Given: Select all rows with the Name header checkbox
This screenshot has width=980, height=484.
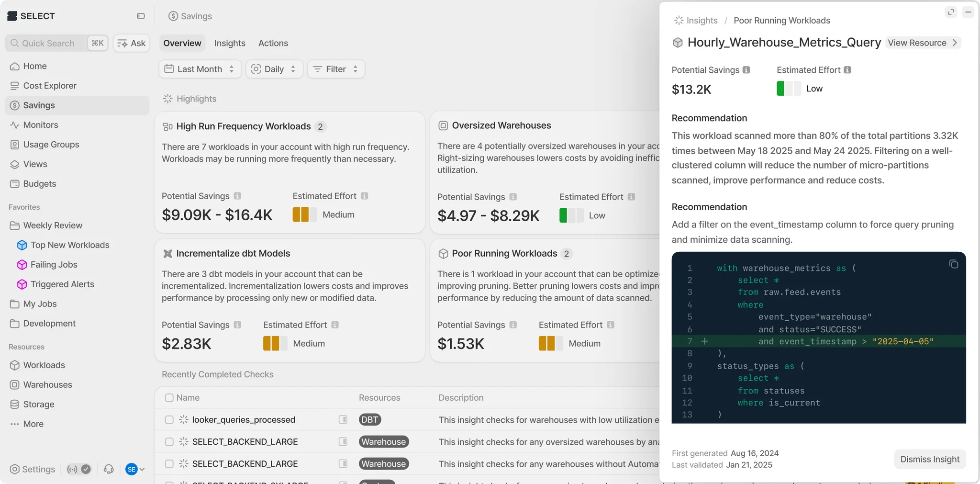Looking at the screenshot, I should pyautogui.click(x=169, y=398).
